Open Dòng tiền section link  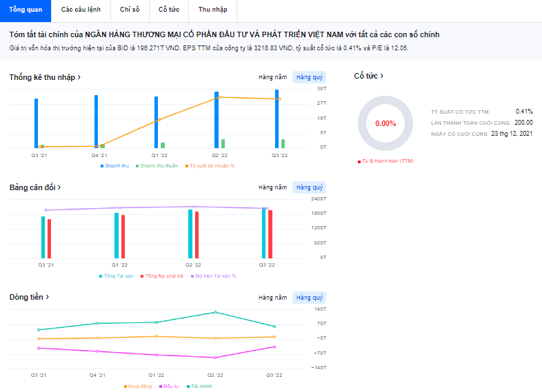(x=29, y=297)
